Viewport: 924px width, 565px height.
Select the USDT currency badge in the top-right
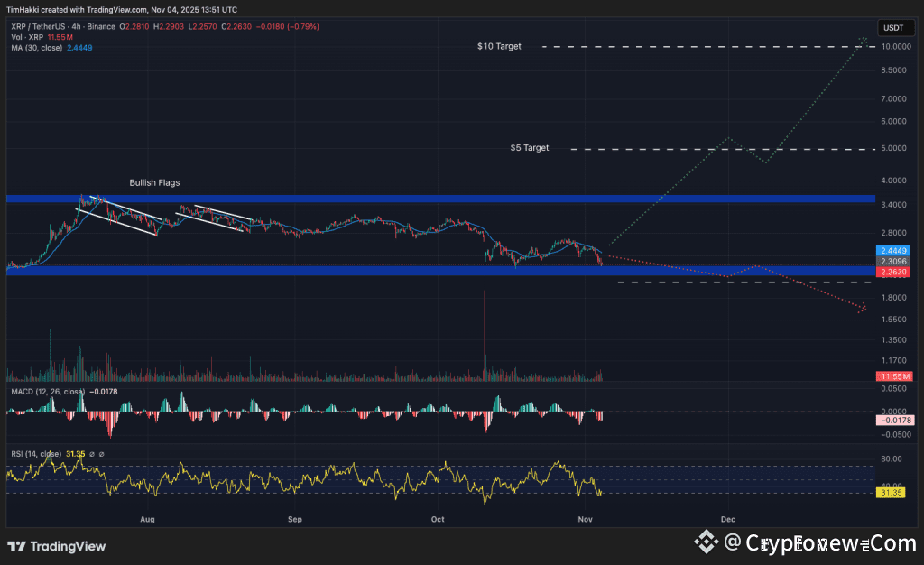click(x=894, y=27)
